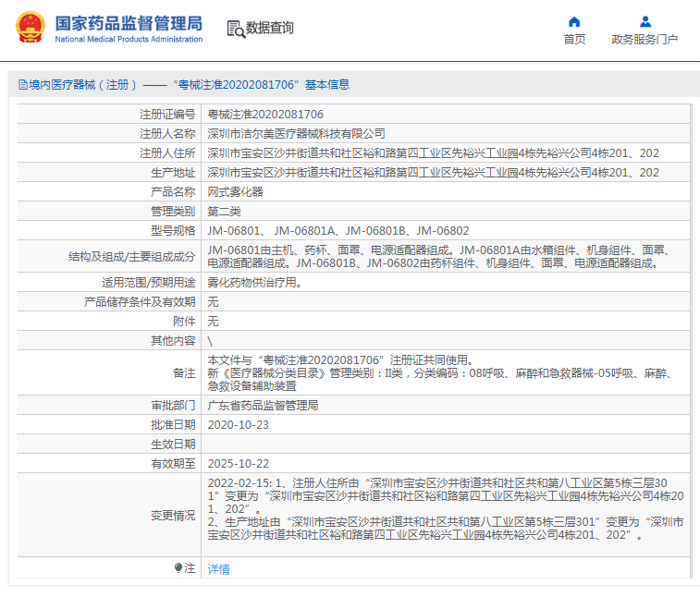Select registration number value 粤械注准20202081706 cell
Image resolution: width=700 pixels, height=597 pixels.
point(446,115)
